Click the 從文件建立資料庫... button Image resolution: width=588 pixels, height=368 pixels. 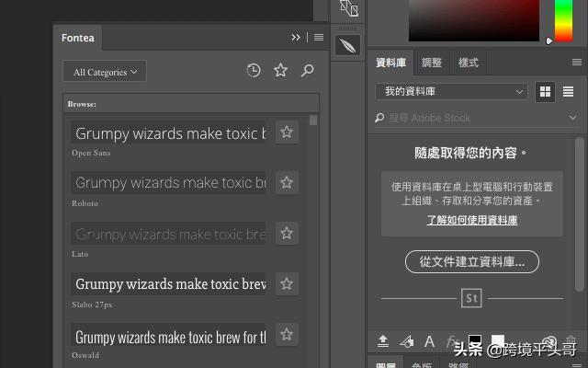click(x=472, y=261)
